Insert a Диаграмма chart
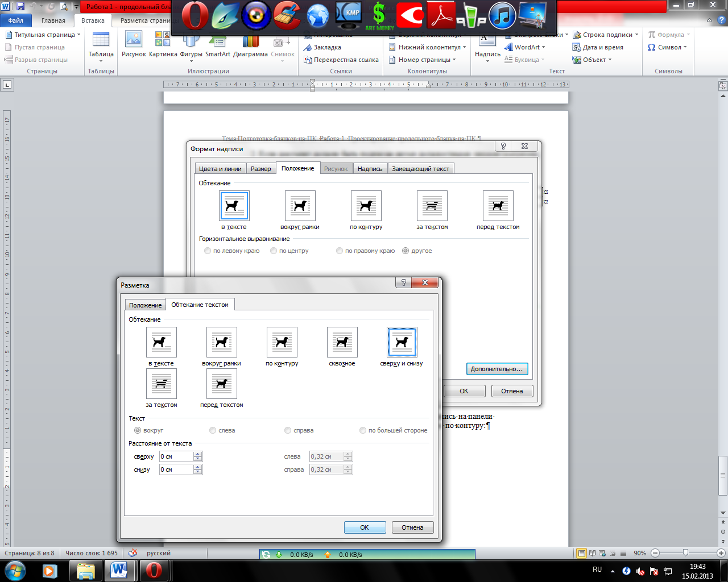 coord(250,45)
